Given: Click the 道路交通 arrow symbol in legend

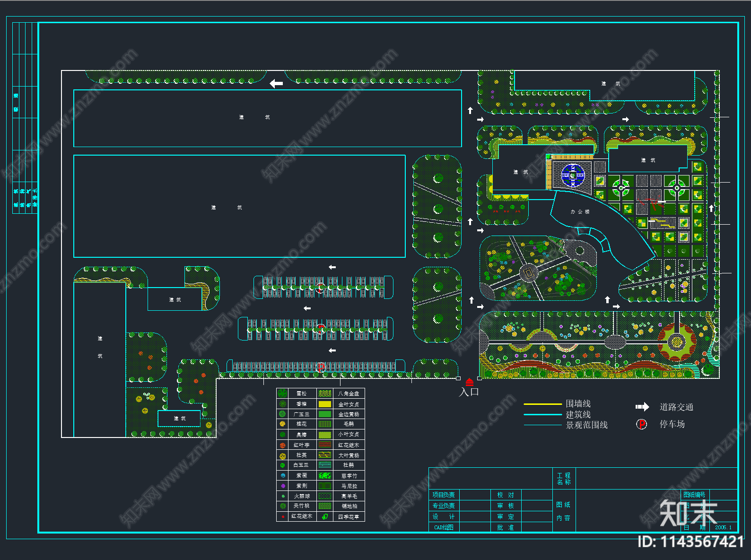Looking at the screenshot, I should pos(642,407).
